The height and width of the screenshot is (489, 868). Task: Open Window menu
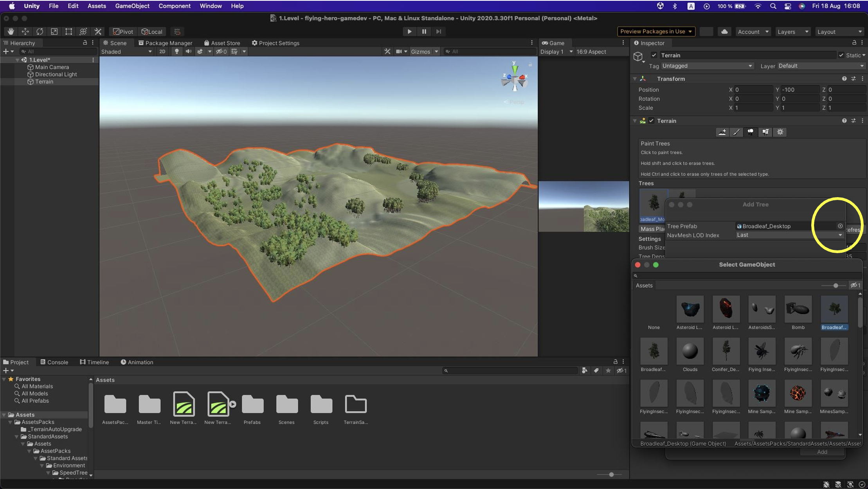click(211, 6)
